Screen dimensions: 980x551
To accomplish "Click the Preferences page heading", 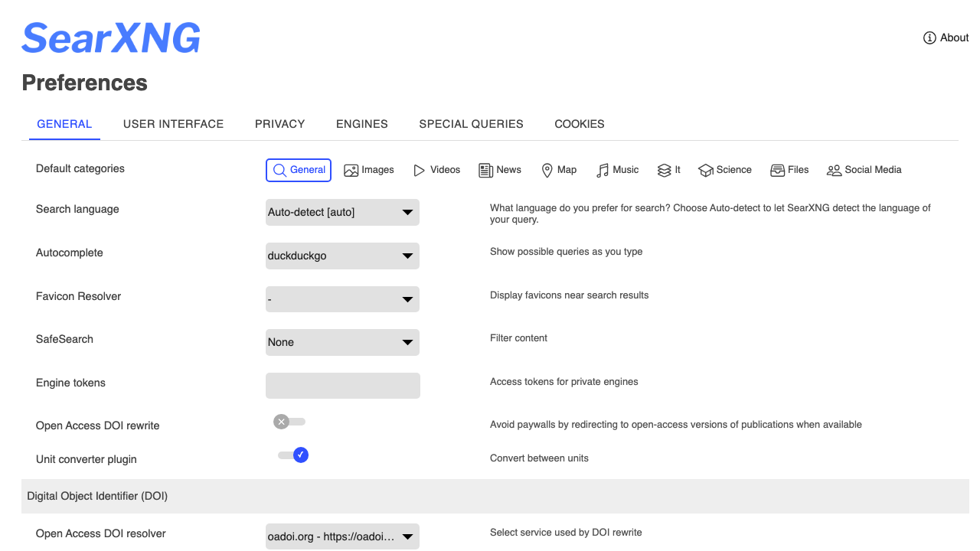I will coord(85,83).
